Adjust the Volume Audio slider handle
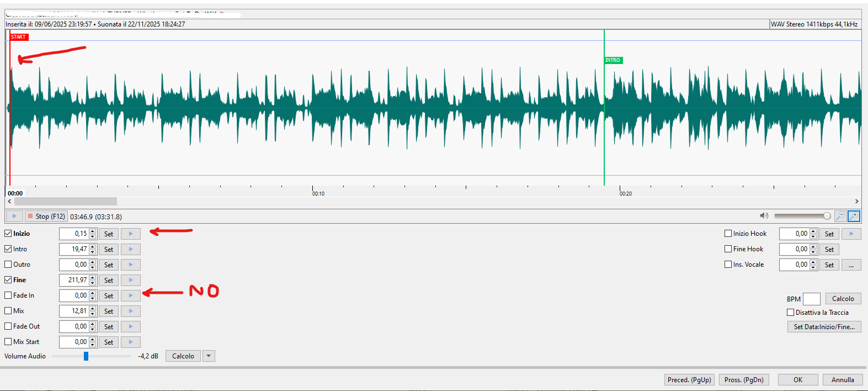Screen dimensions: 868x391 click(86, 356)
